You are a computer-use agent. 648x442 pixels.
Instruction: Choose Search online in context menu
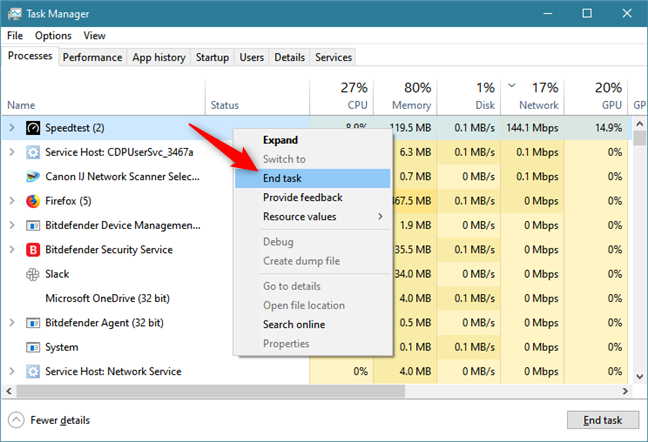pos(313,325)
